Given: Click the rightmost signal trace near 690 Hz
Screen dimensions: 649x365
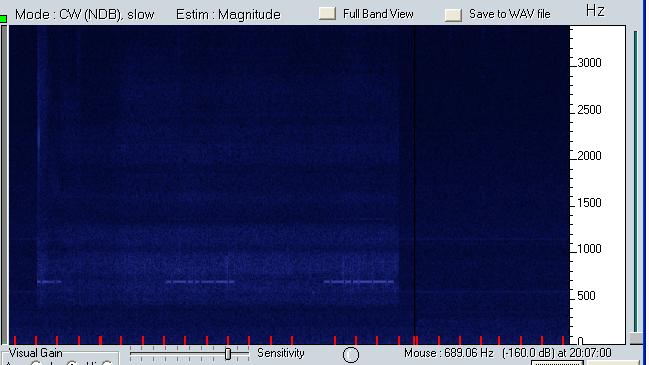Looking at the screenshot, I should [x=359, y=282].
